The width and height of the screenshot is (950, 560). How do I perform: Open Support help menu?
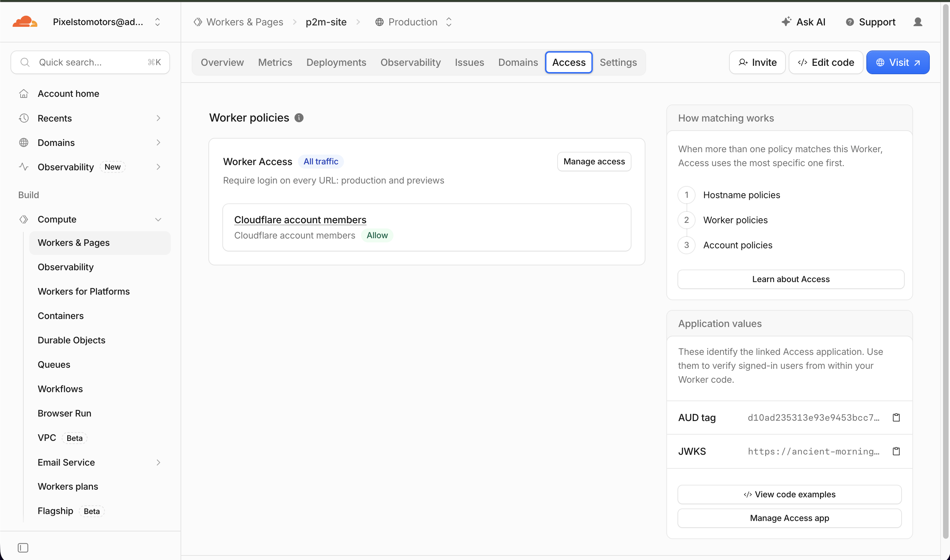pyautogui.click(x=870, y=22)
